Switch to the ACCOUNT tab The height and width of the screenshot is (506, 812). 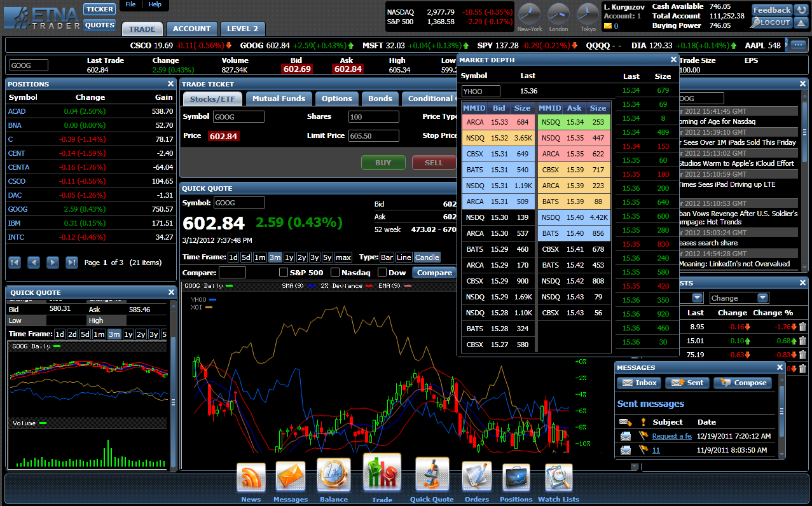(x=191, y=29)
